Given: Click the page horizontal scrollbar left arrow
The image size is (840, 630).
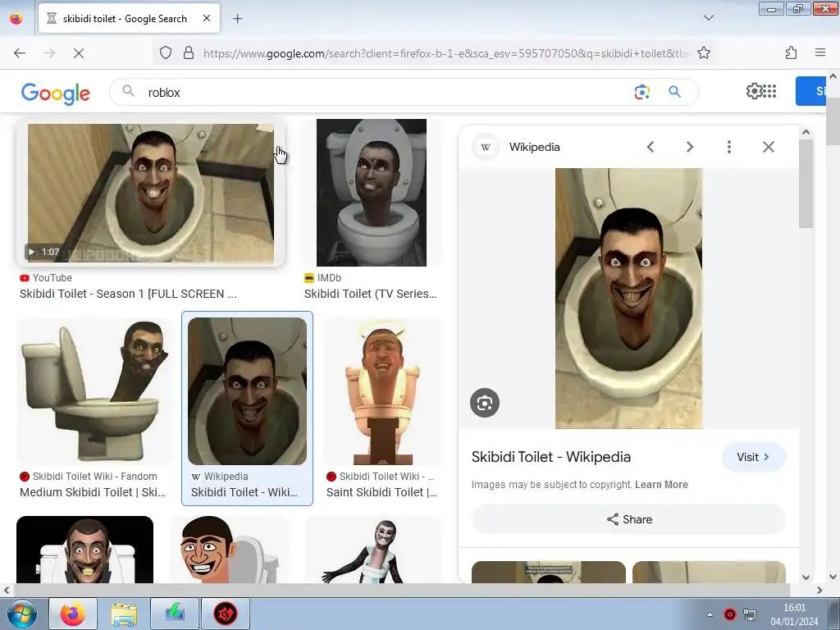Looking at the screenshot, I should tap(7, 590).
